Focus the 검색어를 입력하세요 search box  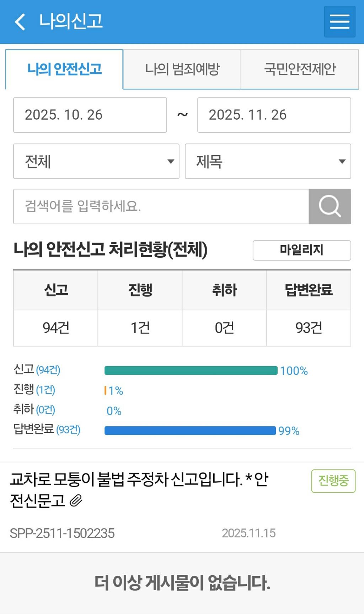[x=161, y=206]
